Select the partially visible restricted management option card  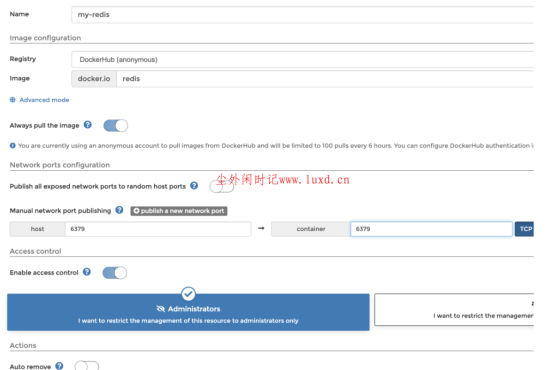pos(454,310)
